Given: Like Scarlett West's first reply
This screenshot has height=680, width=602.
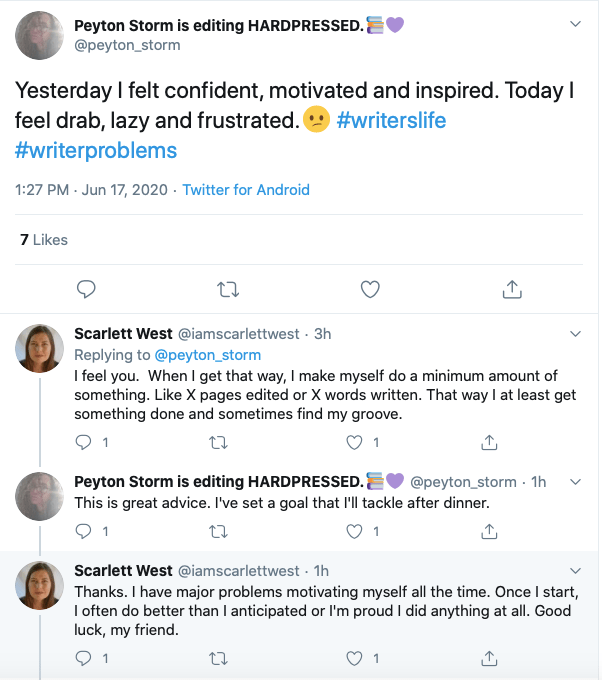Looking at the screenshot, I should [x=352, y=441].
